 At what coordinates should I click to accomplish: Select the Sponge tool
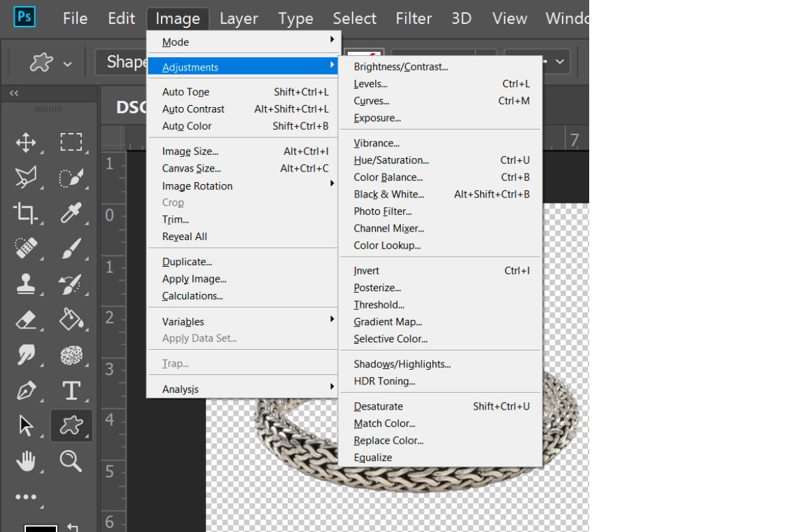[x=71, y=355]
